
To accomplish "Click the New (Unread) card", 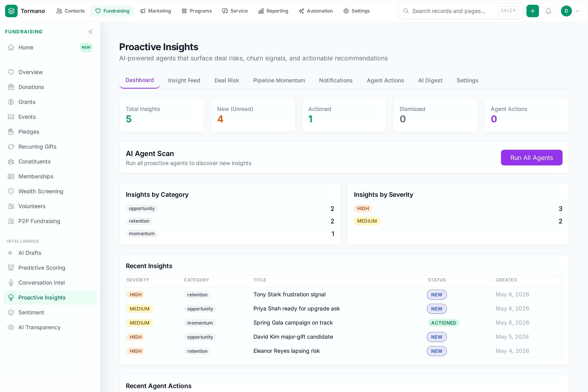I will point(253,115).
